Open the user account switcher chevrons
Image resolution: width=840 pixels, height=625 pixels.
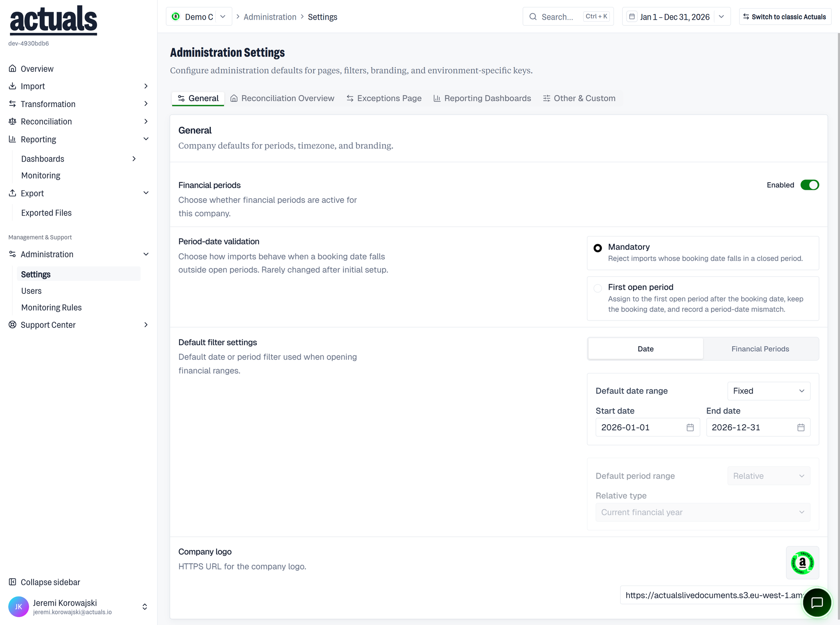point(145,607)
